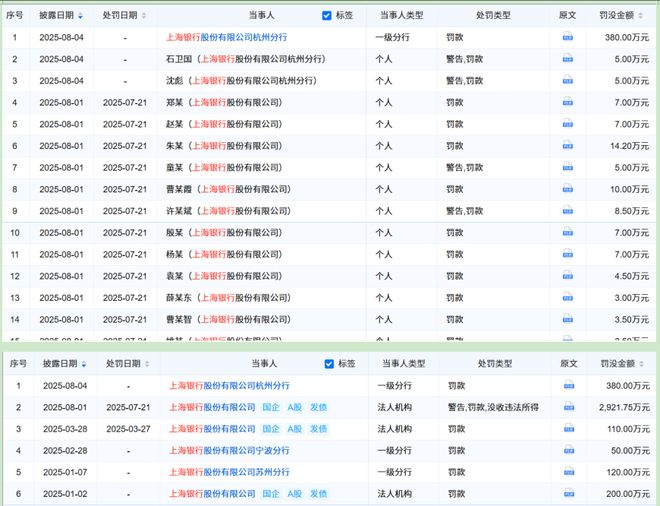Click the A股 tag in the 2,921.75万元 row
Viewport: 660px width, 506px height.
click(x=295, y=407)
